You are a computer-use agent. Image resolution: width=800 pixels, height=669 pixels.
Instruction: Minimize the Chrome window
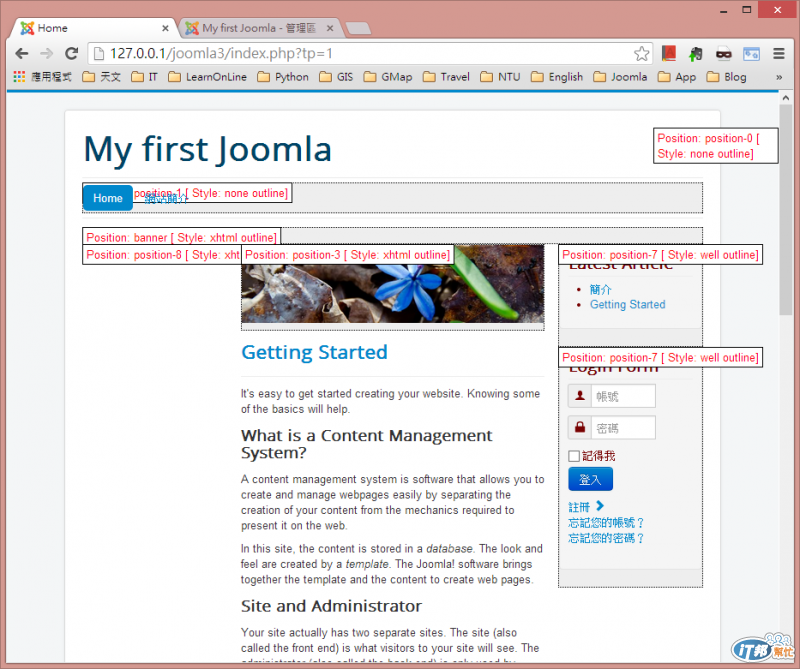[723, 10]
